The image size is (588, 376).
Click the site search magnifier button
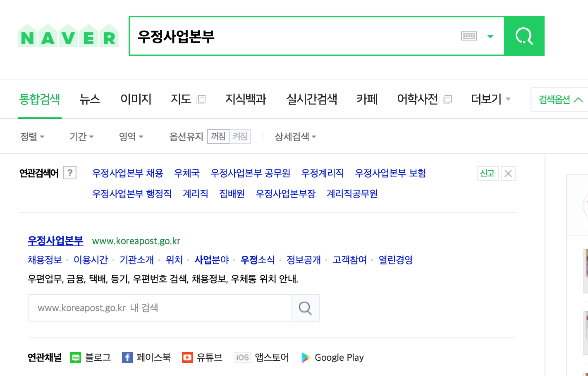click(306, 308)
